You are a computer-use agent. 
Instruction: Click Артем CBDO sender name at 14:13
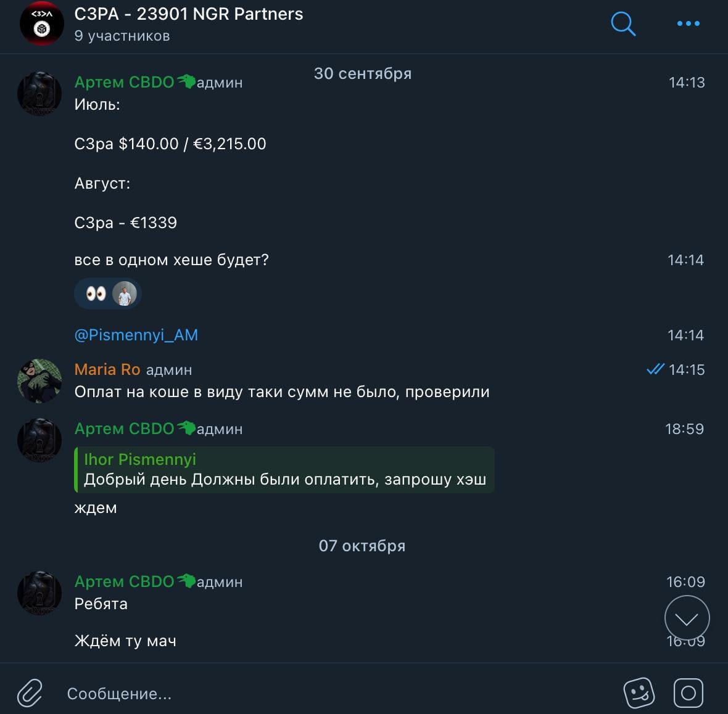click(x=124, y=82)
